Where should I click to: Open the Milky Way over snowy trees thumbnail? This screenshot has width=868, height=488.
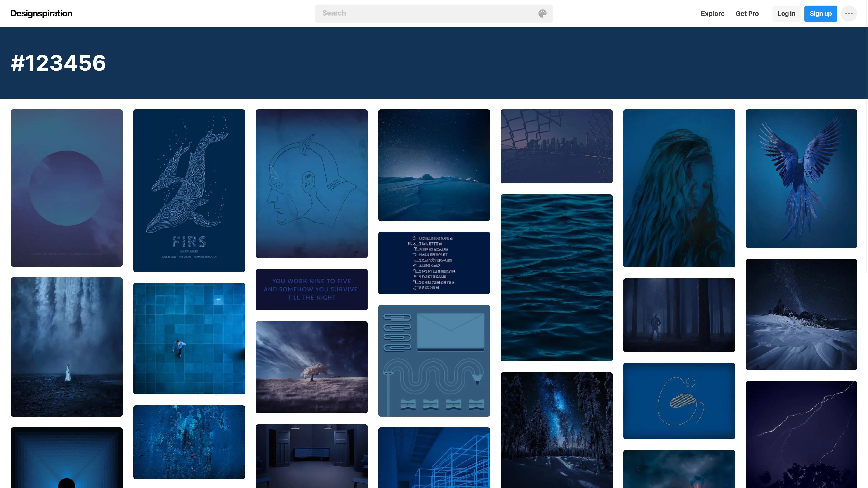click(556, 430)
